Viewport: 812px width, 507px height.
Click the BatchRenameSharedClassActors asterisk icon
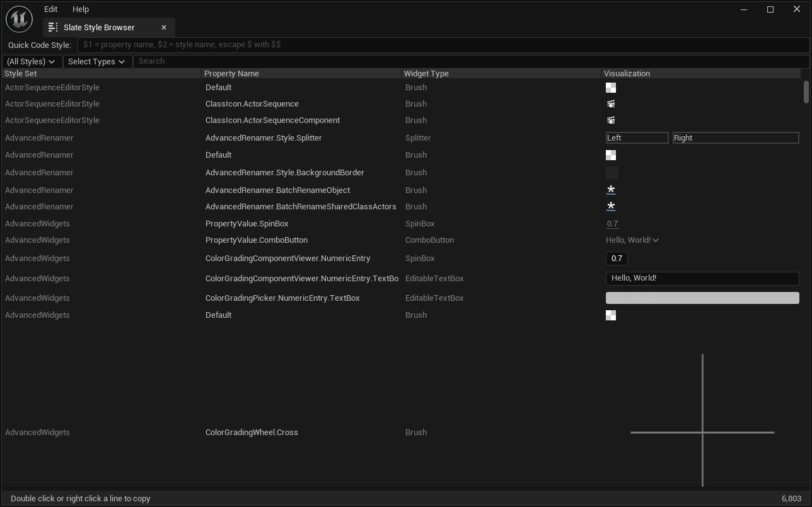(x=610, y=206)
